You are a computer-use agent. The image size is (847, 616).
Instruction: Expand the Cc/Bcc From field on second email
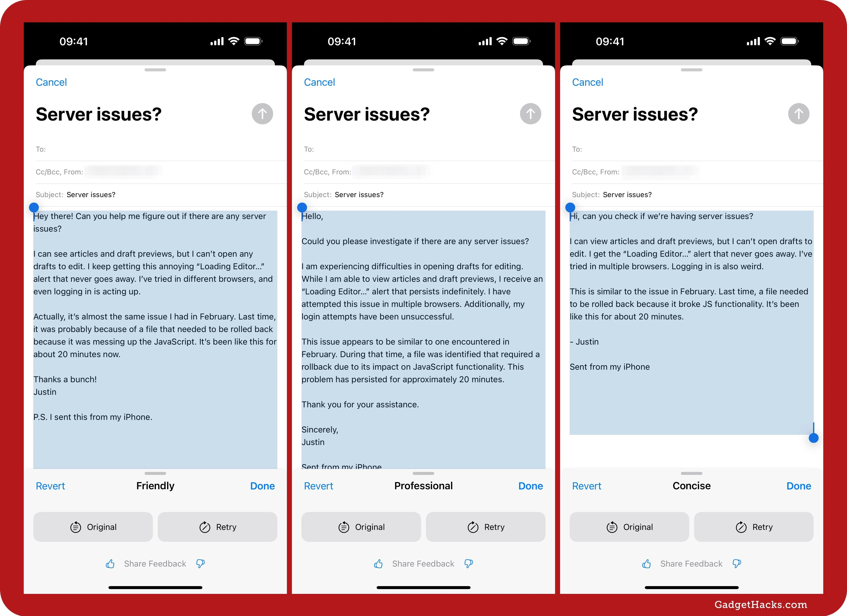click(327, 172)
